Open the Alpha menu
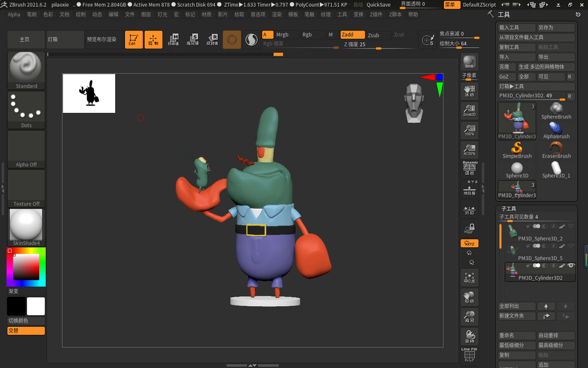Image resolution: width=588 pixels, height=368 pixels. (x=14, y=14)
